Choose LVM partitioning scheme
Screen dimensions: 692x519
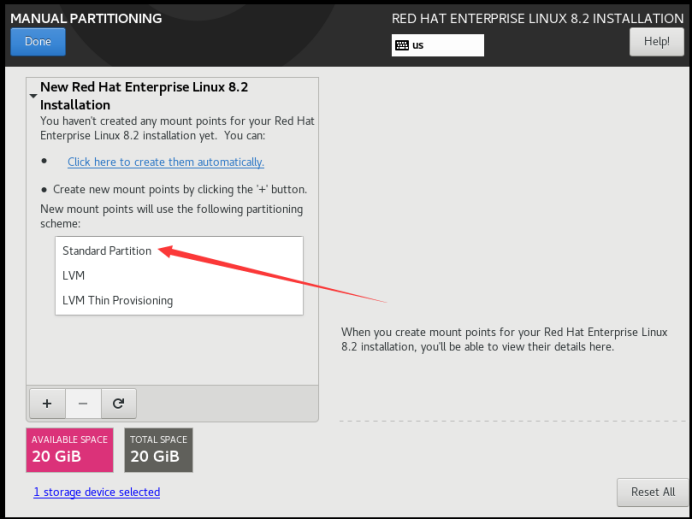(74, 275)
